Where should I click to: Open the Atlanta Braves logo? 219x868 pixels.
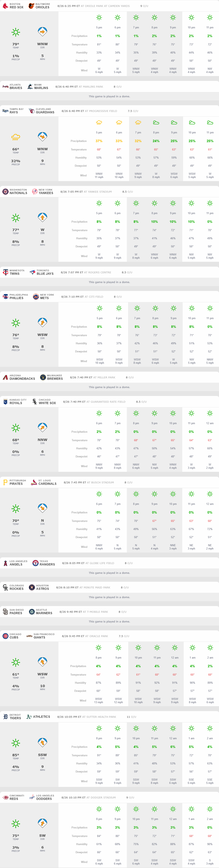tap(5, 87)
